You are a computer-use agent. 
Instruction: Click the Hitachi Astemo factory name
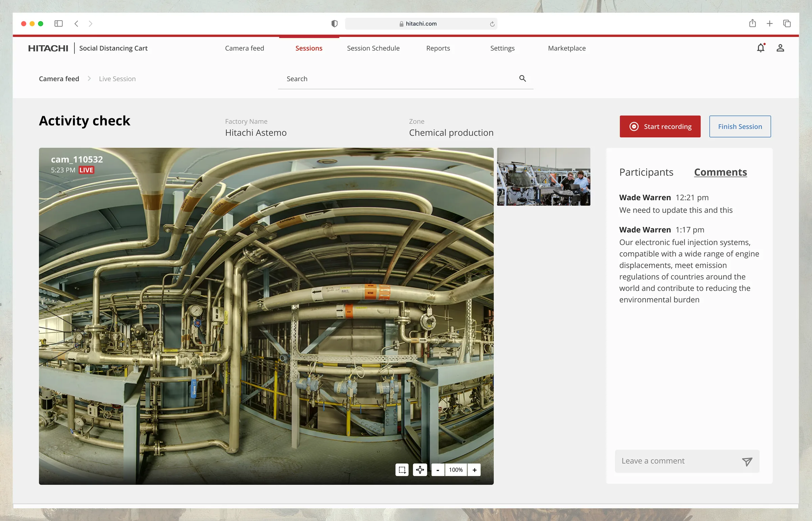click(x=256, y=133)
